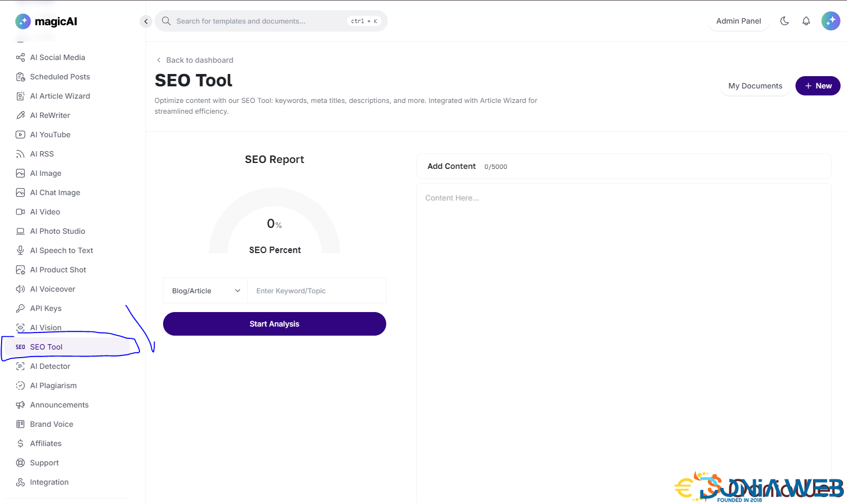Click the AI RSS feed icon
This screenshot has width=847, height=504.
(20, 154)
